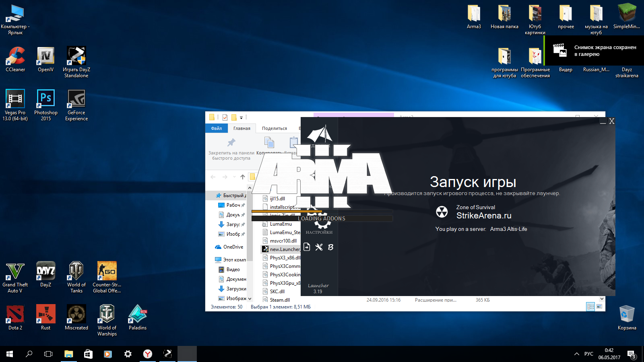Open the Vegas Pro 13.0 desktop icon

click(x=15, y=105)
